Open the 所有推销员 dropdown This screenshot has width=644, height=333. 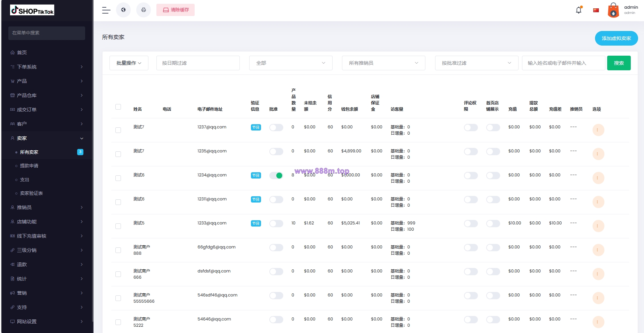(384, 63)
